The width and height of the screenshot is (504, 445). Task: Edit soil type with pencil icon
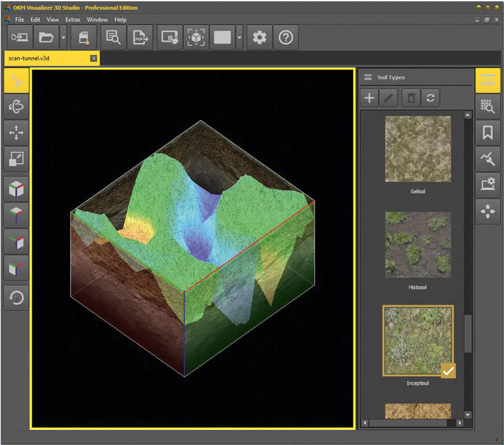(x=388, y=97)
